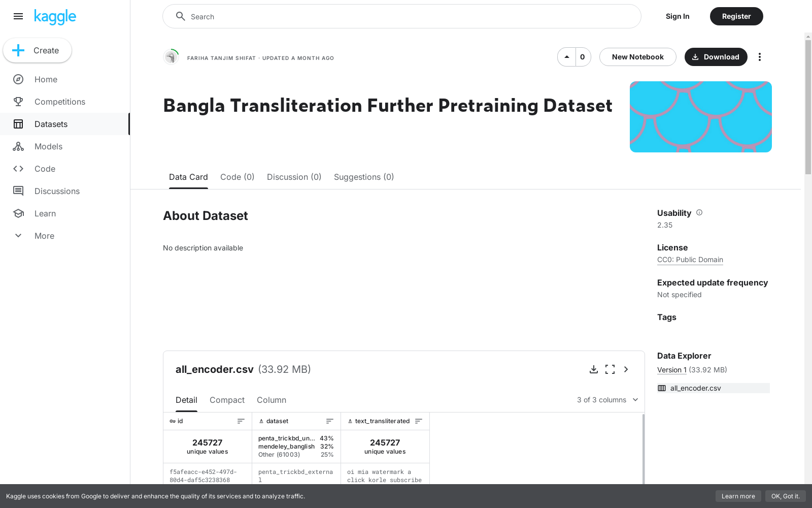
Task: Sort the text_transliterated column icon
Action: [x=419, y=421]
